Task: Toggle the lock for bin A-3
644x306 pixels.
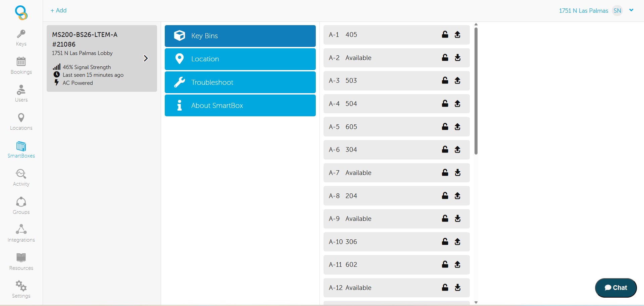Action: point(445,80)
